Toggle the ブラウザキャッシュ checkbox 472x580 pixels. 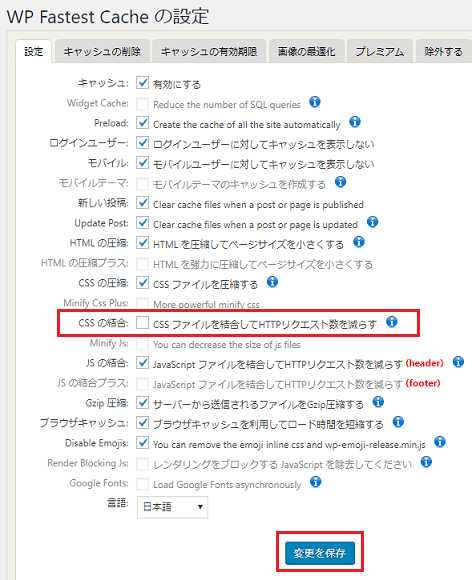point(142,422)
